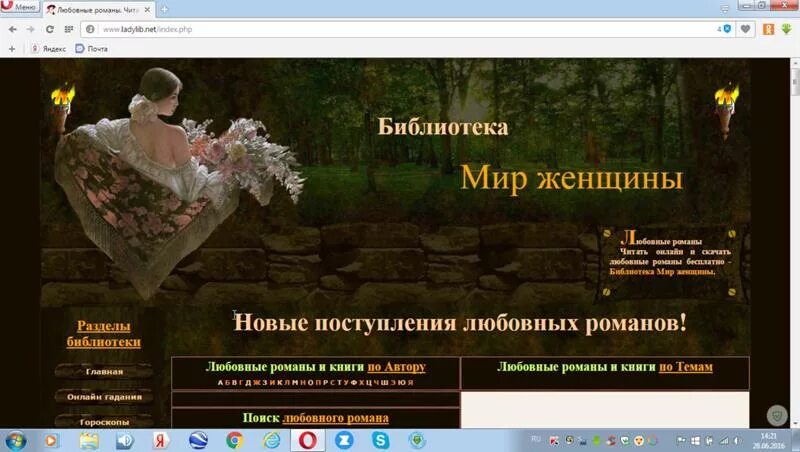Viewport: 800px width, 452px height.
Task: Open the green shield app in the taskbar
Action: 417,440
